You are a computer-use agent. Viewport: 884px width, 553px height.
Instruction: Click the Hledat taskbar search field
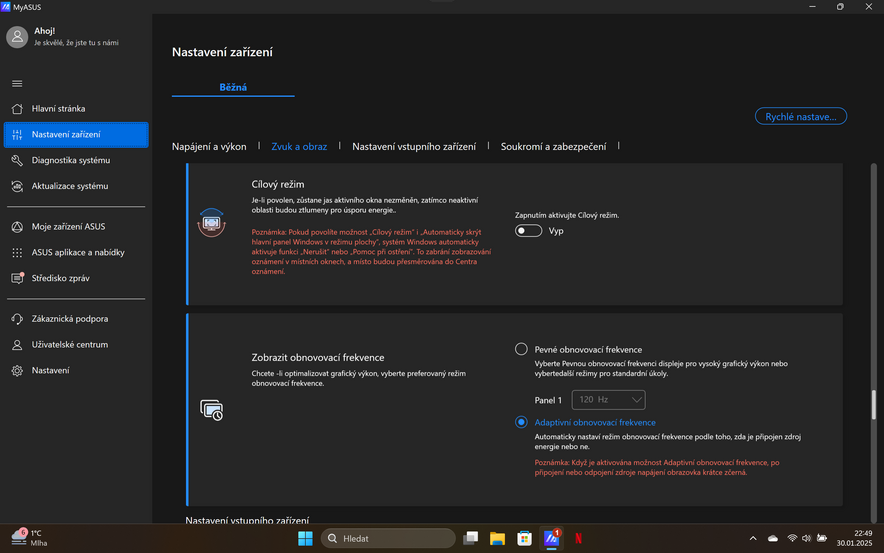[388, 538]
